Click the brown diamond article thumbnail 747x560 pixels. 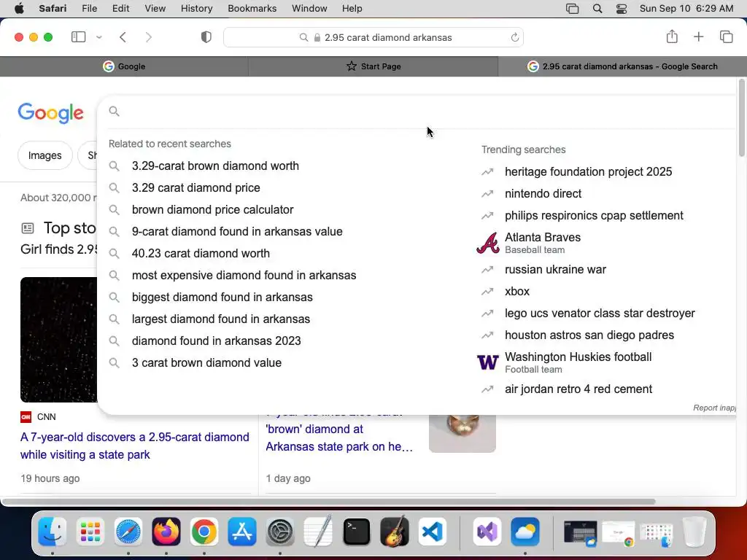[x=462, y=433]
